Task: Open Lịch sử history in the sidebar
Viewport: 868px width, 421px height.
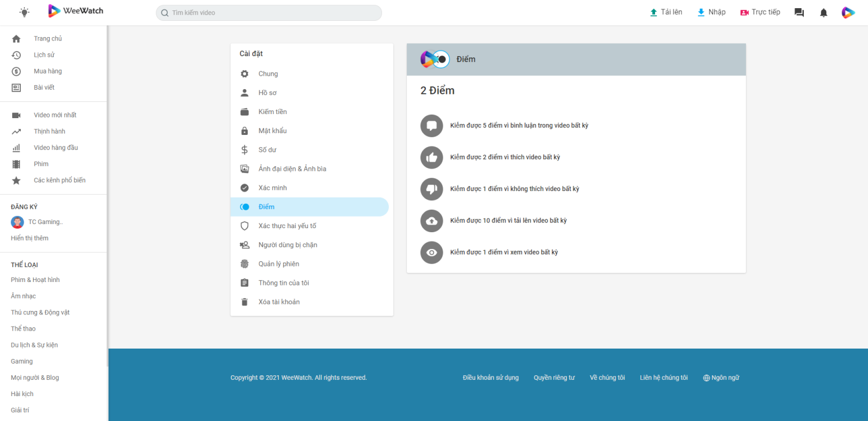Action: pyautogui.click(x=44, y=55)
